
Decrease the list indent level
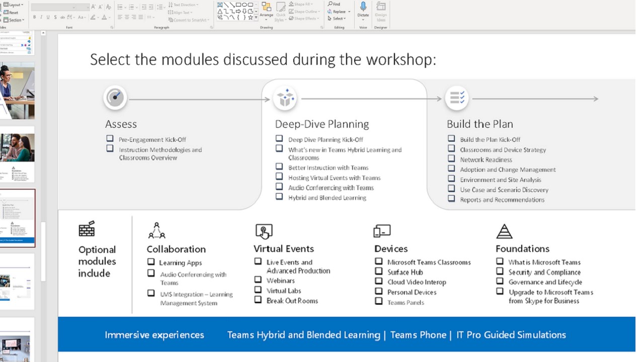point(144,7)
